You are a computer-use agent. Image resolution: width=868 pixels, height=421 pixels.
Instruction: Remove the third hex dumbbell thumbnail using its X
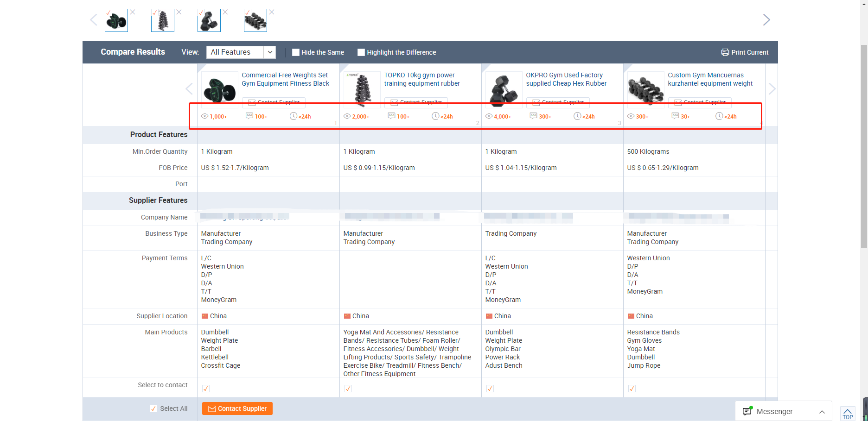click(225, 12)
